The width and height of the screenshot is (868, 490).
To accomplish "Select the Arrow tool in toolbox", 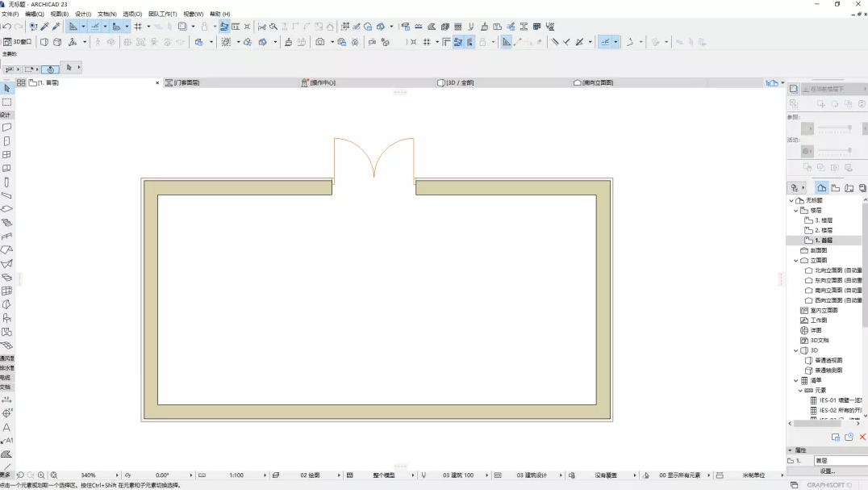I will click(x=6, y=89).
